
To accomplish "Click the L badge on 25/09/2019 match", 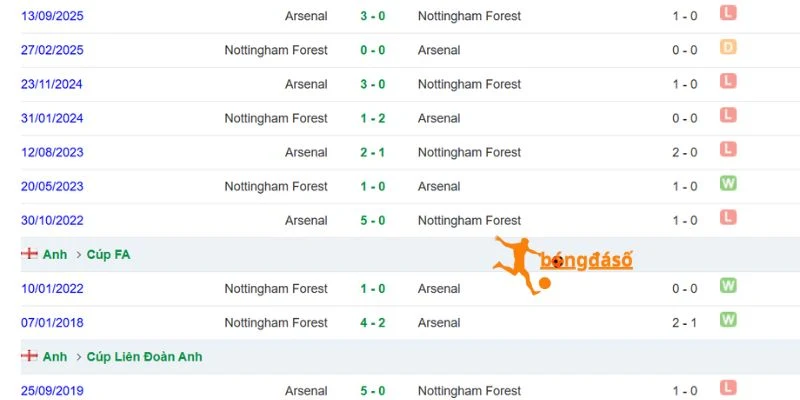I will (x=728, y=388).
